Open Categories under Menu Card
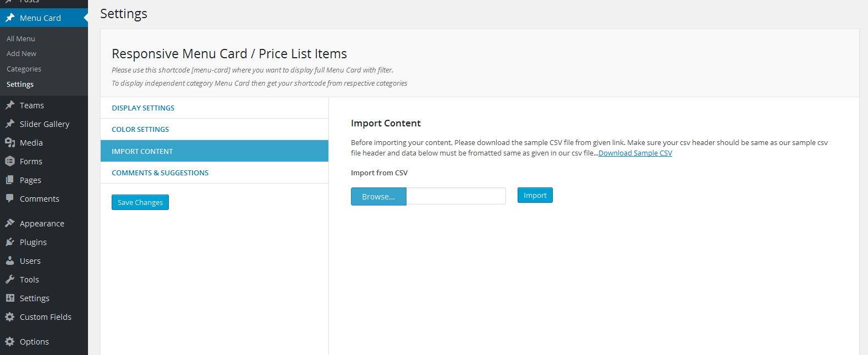Screen dimensions: 868x355 (x=24, y=69)
